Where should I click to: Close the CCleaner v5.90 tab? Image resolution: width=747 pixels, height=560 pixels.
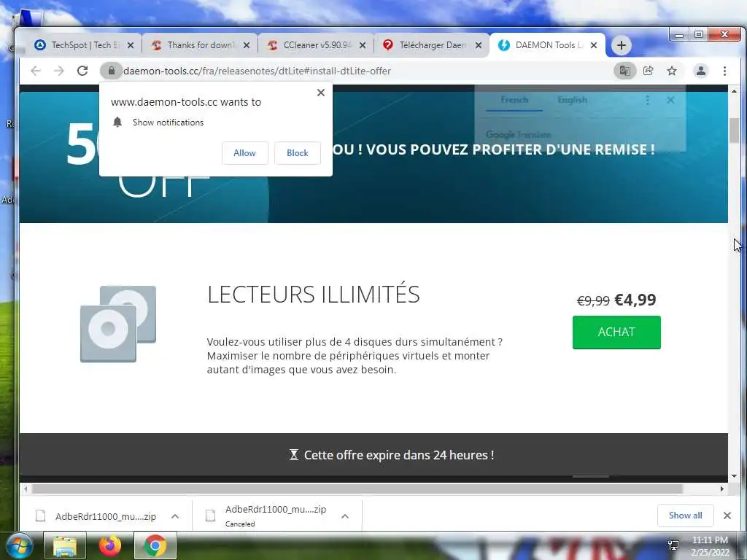pyautogui.click(x=363, y=45)
